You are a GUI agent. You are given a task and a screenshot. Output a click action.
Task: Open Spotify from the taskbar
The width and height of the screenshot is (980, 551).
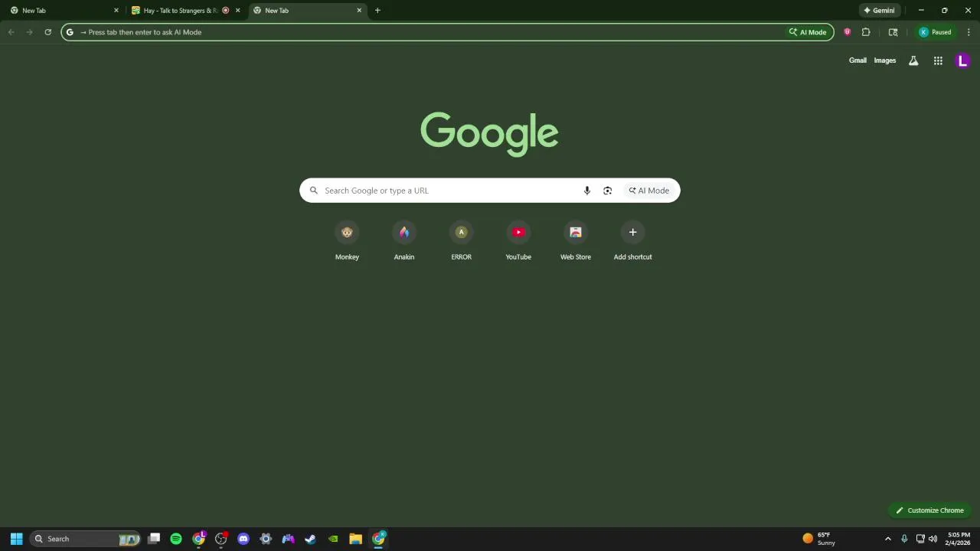[176, 539]
